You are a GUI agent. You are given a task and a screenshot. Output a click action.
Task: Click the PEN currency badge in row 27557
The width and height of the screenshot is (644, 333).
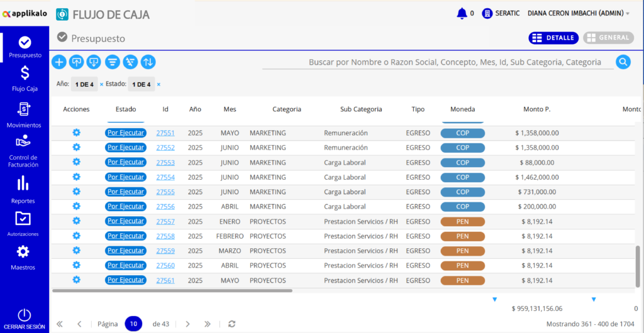pyautogui.click(x=462, y=221)
